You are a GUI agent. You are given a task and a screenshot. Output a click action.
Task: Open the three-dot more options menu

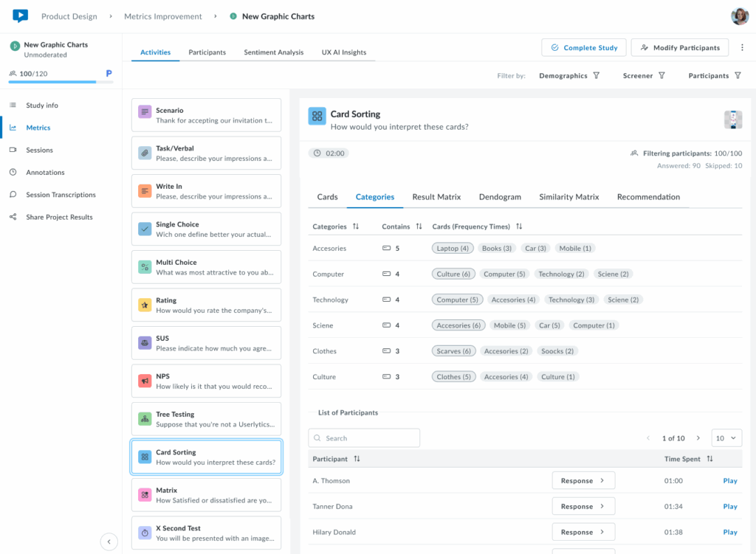point(742,48)
